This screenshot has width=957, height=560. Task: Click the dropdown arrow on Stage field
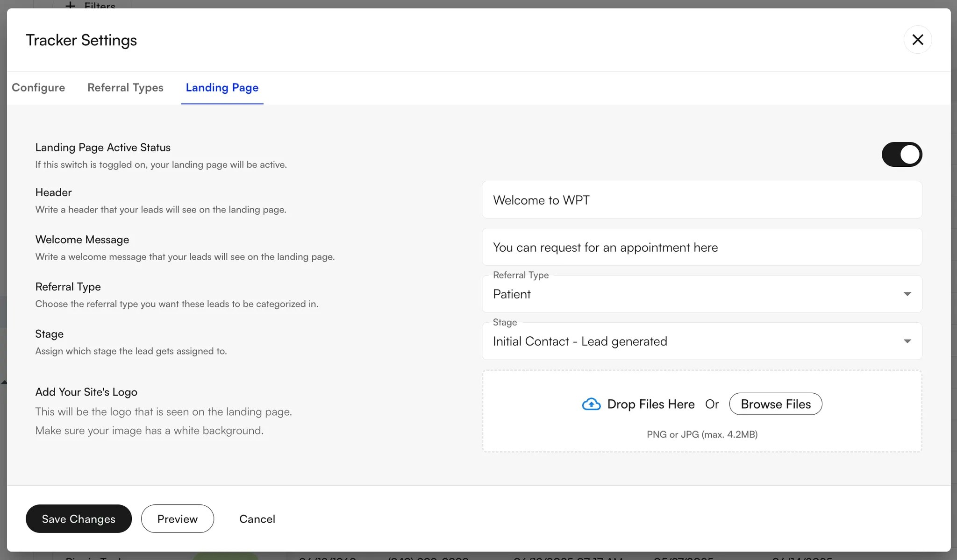tap(907, 341)
